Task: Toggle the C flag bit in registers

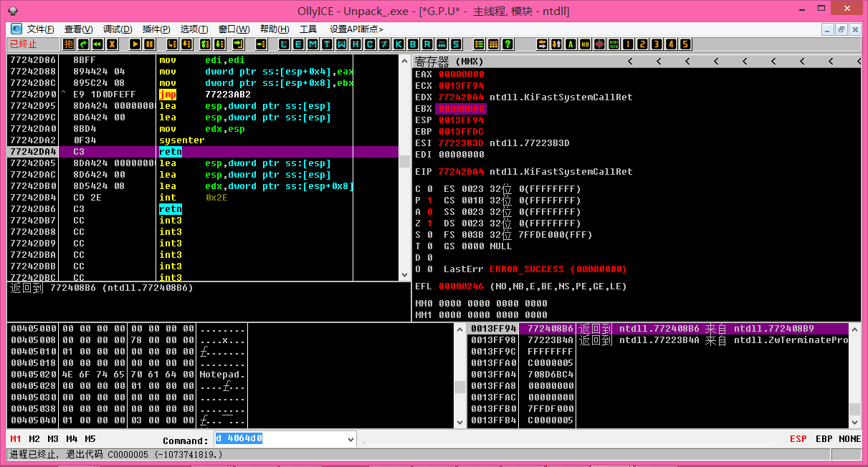Action: point(430,189)
